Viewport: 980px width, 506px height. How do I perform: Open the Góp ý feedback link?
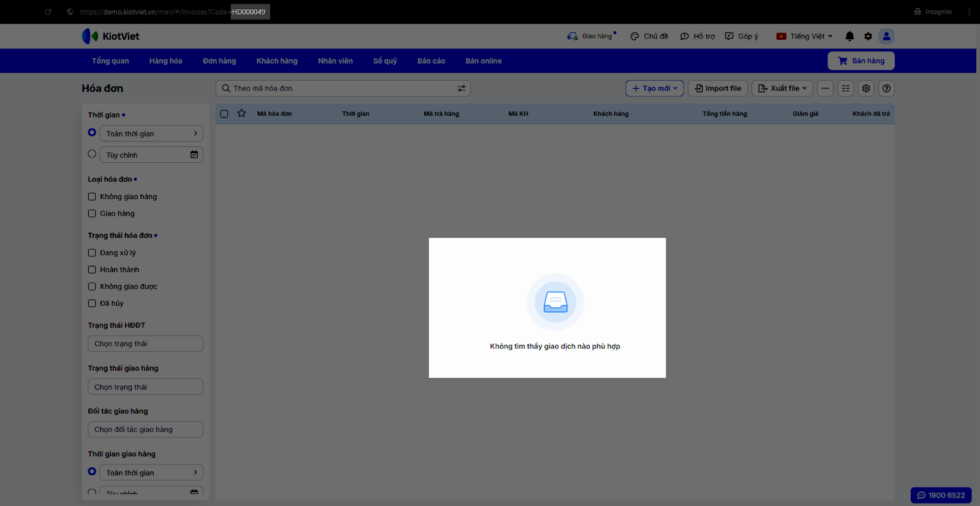pyautogui.click(x=741, y=36)
